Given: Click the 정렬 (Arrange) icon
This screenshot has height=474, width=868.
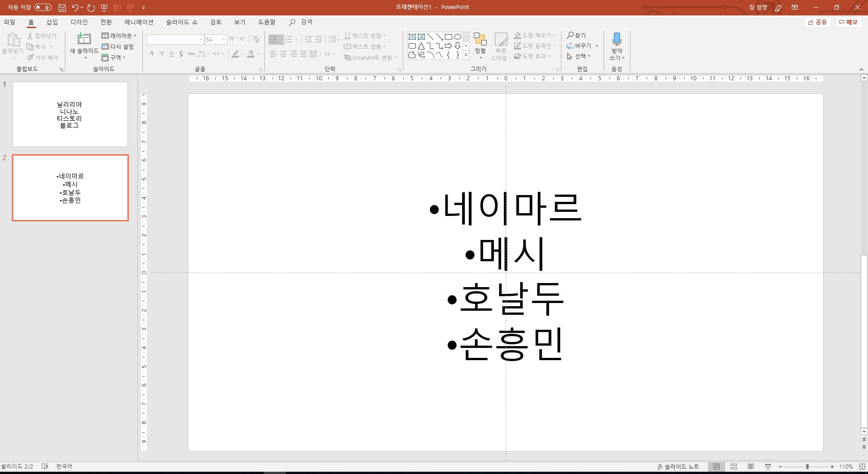Looking at the screenshot, I should (480, 39).
